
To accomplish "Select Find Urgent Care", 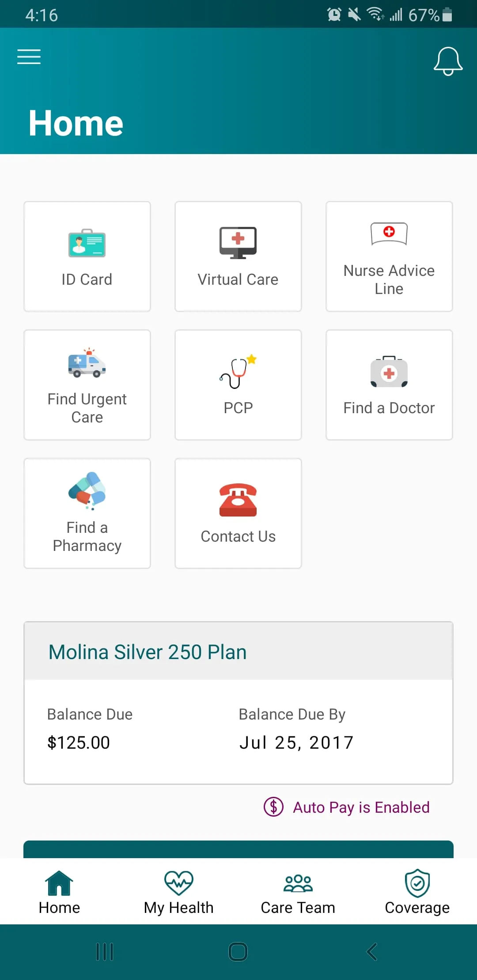I will tap(87, 385).
